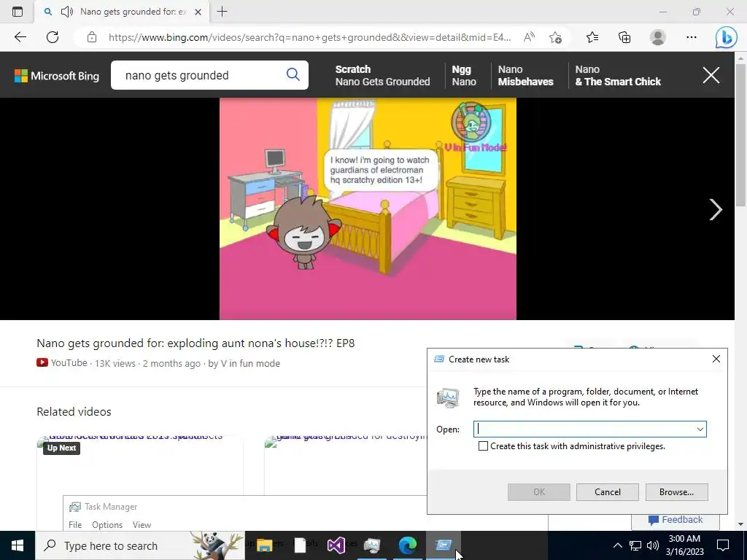Open the clock showing 3:00 AM
The image size is (747, 560).
tap(684, 545)
